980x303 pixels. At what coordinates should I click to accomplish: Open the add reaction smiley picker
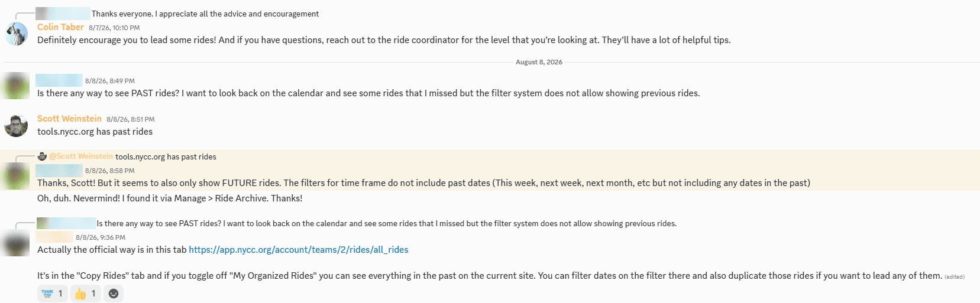pyautogui.click(x=114, y=294)
